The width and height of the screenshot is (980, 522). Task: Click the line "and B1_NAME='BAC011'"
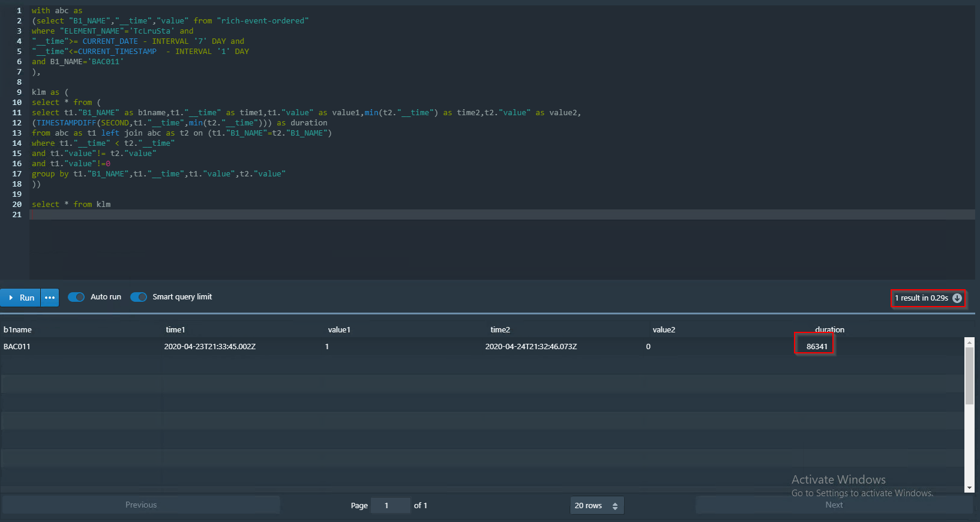click(78, 62)
